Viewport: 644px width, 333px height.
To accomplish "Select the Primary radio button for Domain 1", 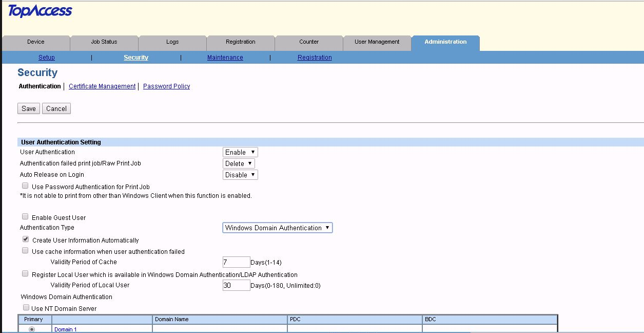I will click(32, 329).
